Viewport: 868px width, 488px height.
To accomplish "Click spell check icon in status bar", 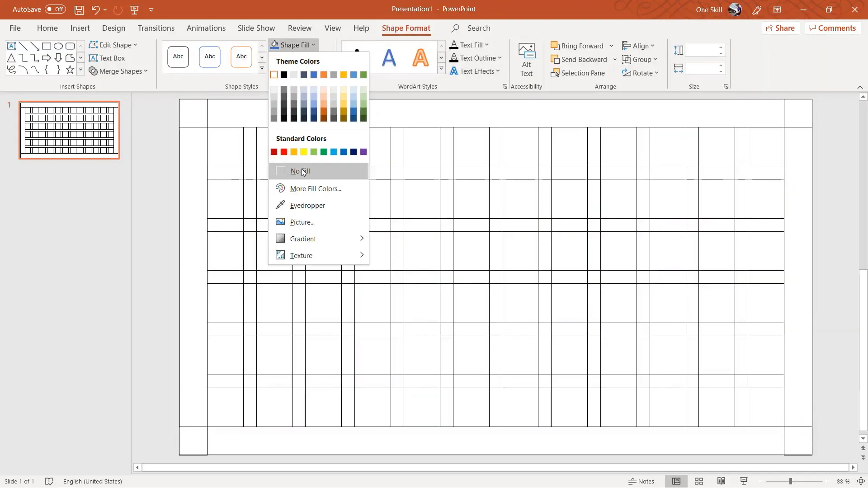I will (x=49, y=481).
